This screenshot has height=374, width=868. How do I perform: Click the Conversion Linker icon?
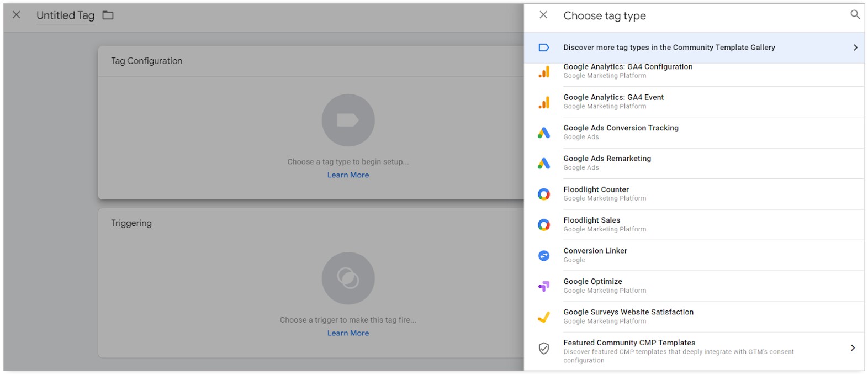pos(544,255)
